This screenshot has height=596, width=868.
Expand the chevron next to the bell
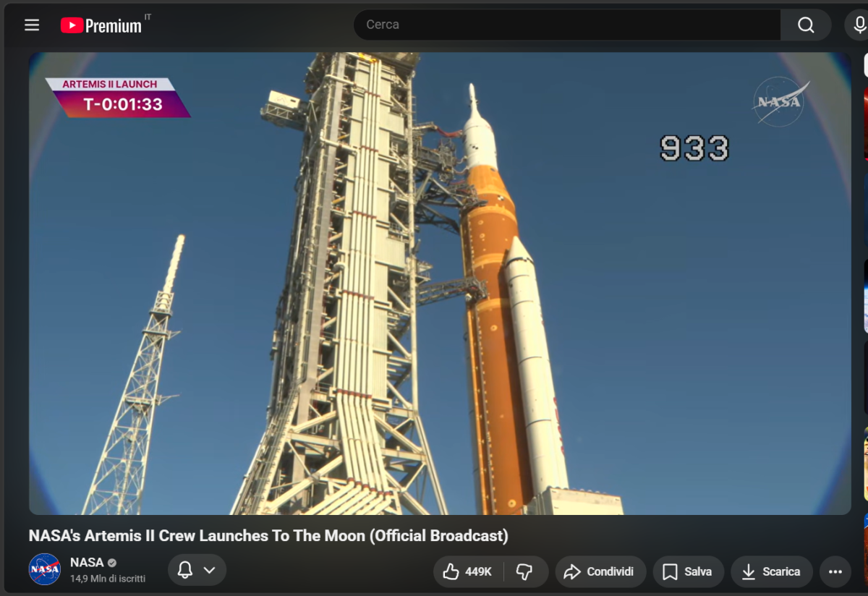[210, 570]
